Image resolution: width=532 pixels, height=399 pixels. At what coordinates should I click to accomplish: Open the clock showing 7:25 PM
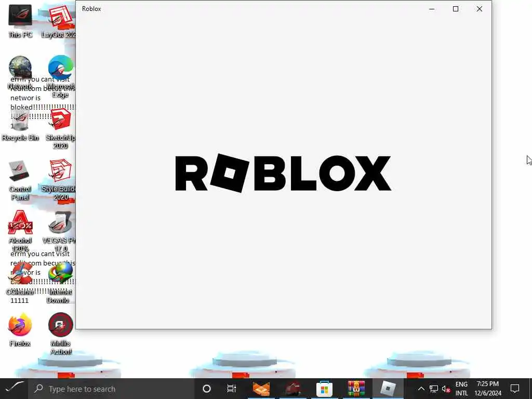(487, 389)
